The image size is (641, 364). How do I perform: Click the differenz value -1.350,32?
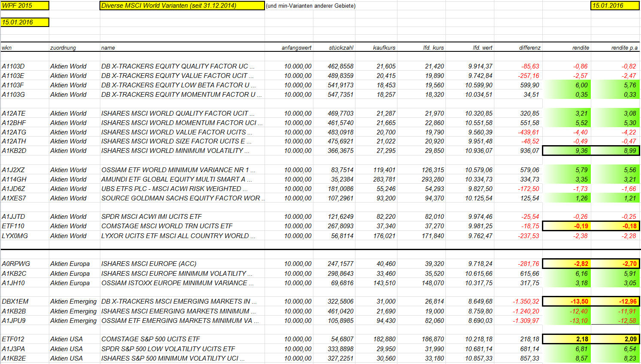pos(526,301)
